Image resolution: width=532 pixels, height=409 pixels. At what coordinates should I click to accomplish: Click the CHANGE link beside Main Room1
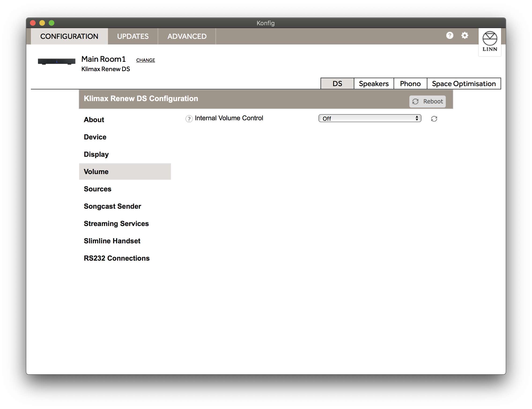tap(145, 60)
